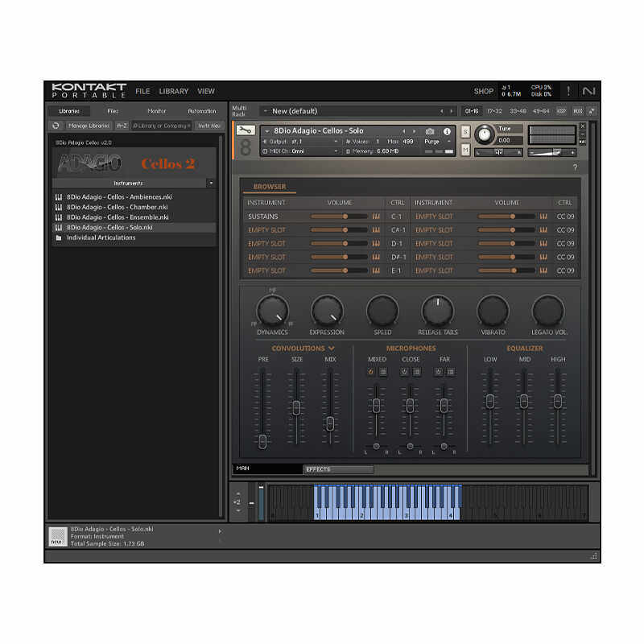The image size is (644, 644).
Task: Click the keyboard icon in C#-1 row
Action: (376, 230)
